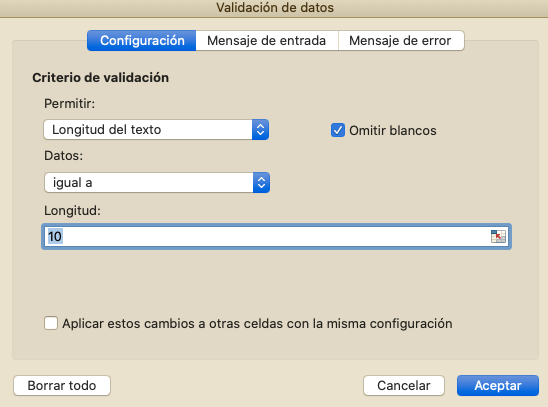The width and height of the screenshot is (548, 407).
Task: Switch to the Mensaje de entrada tab
Action: 267,41
